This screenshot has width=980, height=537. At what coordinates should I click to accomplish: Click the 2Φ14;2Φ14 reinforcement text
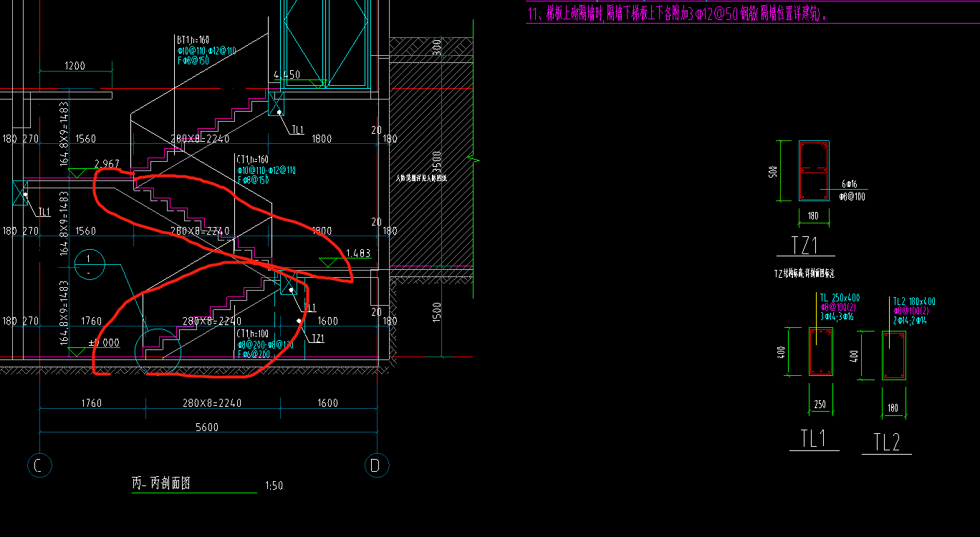pyautogui.click(x=911, y=321)
